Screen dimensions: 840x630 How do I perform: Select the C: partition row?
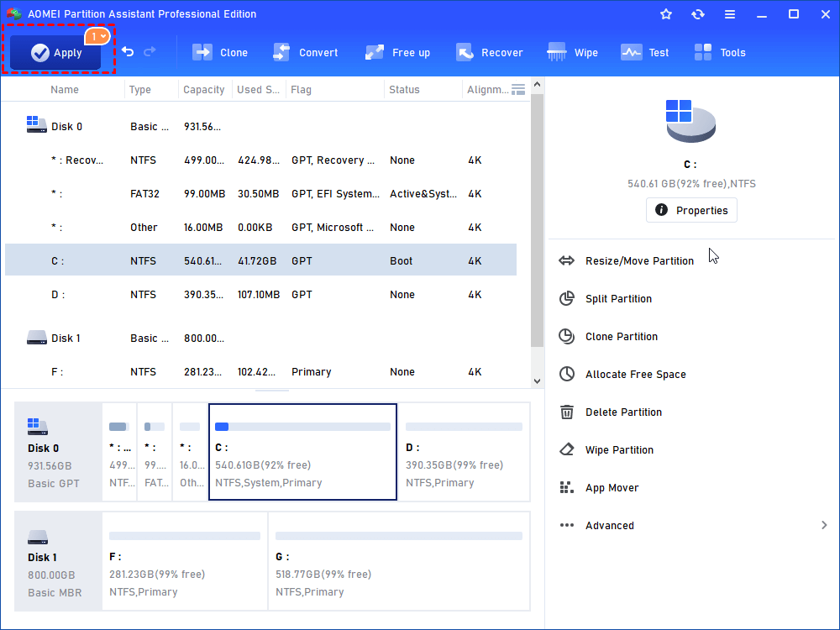pyautogui.click(x=261, y=261)
